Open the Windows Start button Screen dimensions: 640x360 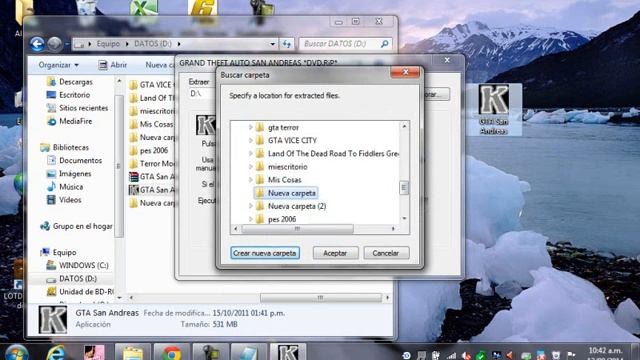(x=16, y=353)
